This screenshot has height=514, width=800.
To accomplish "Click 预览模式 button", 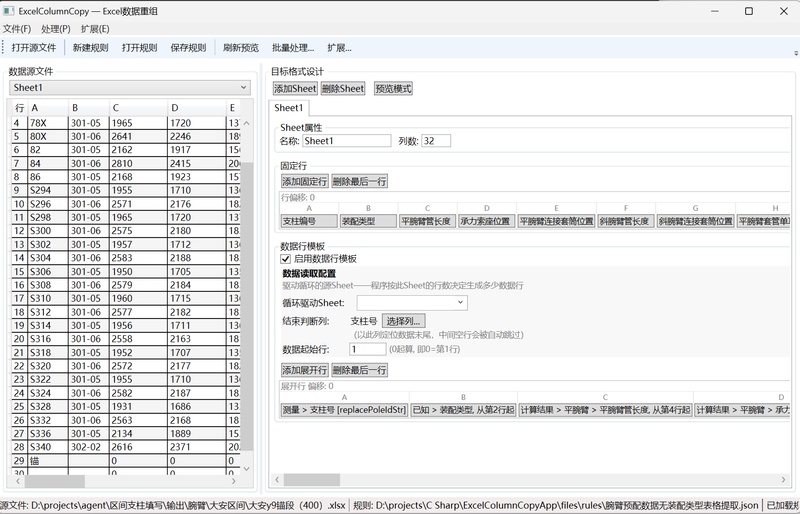I will [393, 88].
